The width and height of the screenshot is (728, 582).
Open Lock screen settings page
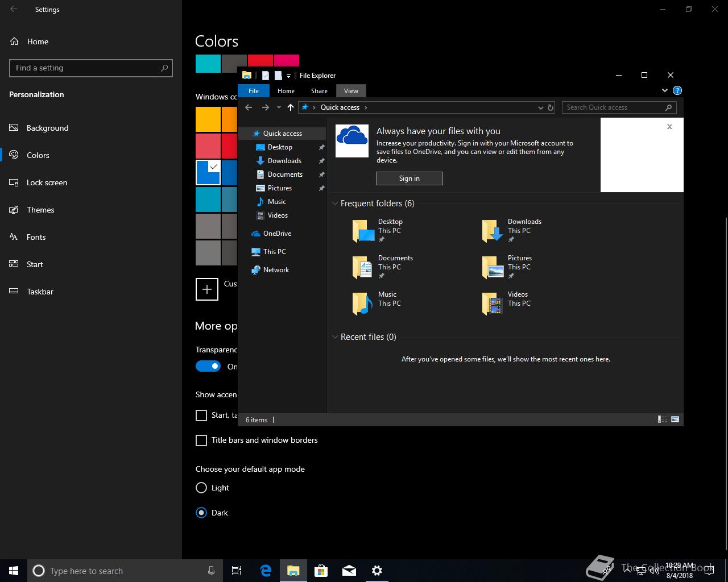tap(91, 182)
